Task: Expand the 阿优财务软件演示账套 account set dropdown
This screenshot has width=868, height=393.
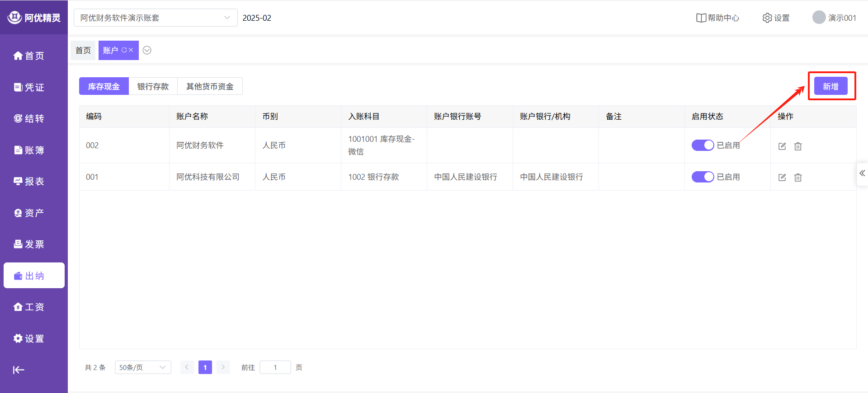Action: click(x=155, y=18)
